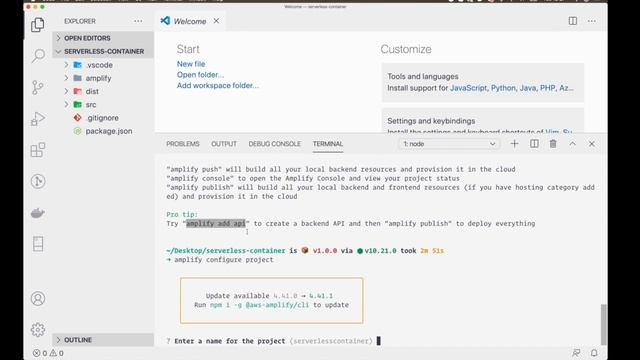
Task: Open editor more actions menu
Action: [x=591, y=21]
